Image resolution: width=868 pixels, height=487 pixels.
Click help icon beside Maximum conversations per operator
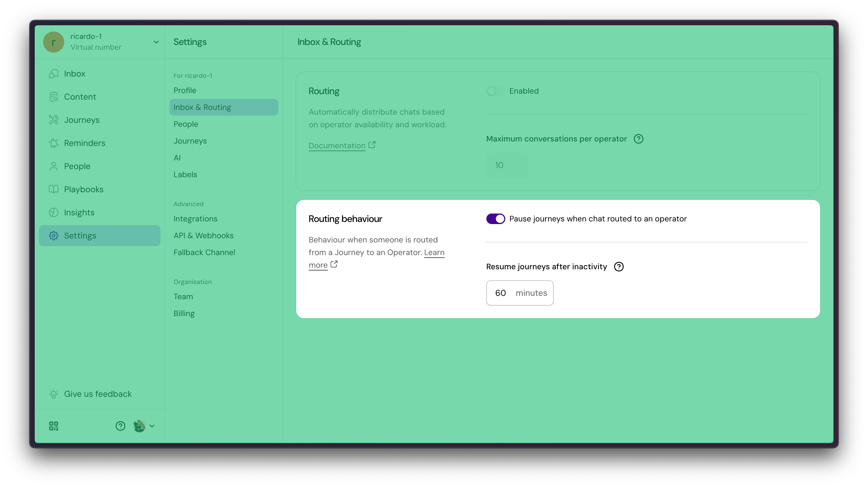[638, 139]
